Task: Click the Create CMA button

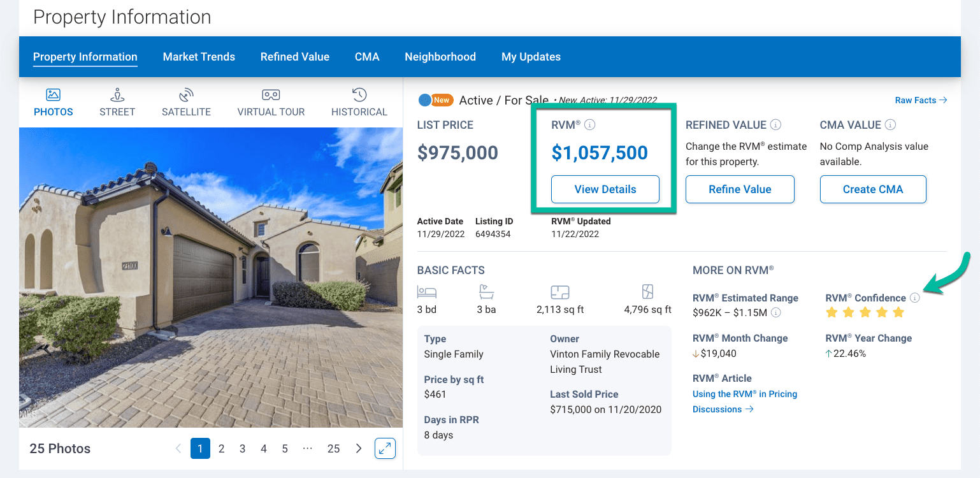Action: [x=873, y=189]
